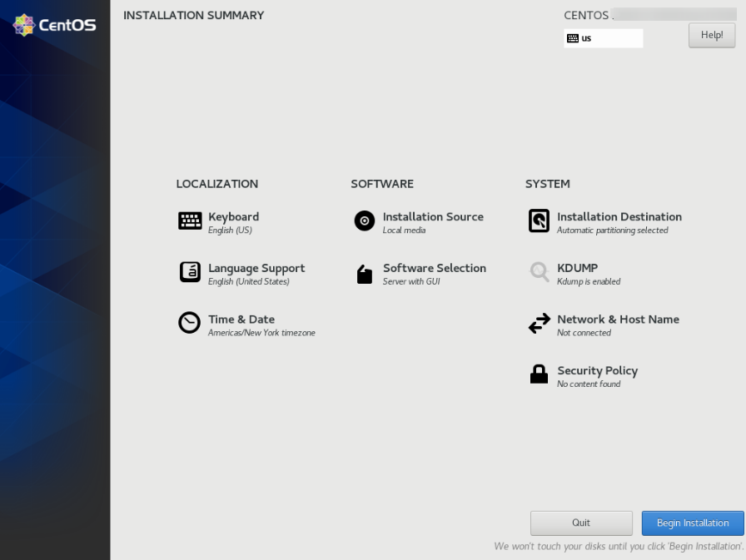Select 'Kdump is enabled' status text
This screenshot has width=746, height=560.
[x=589, y=281]
